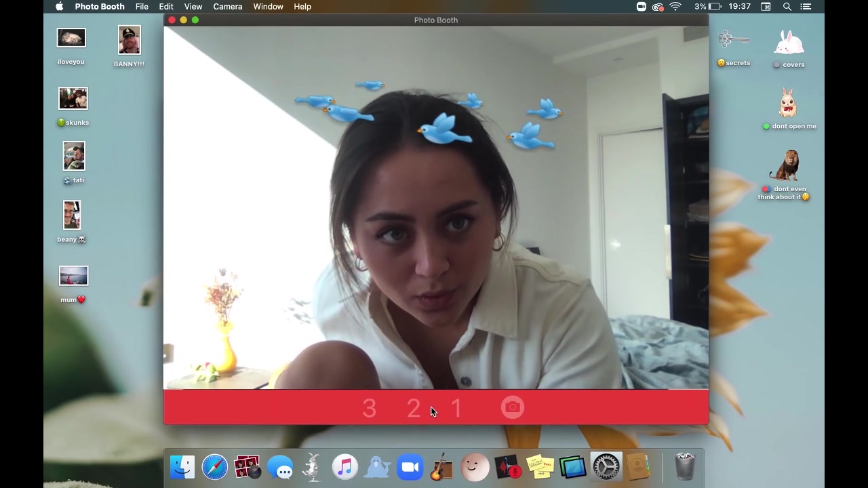Click the Wi-Fi status icon
This screenshot has height=488, width=868.
tap(675, 7)
